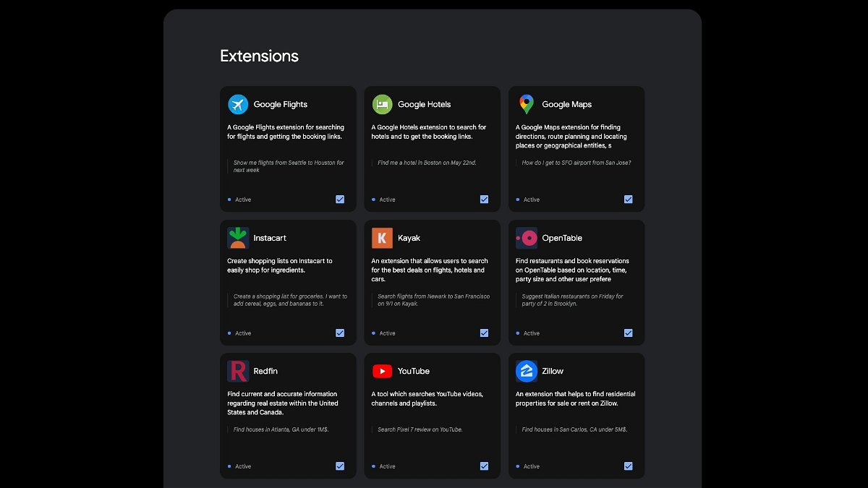Uncheck the Zillow extension checkbox

(628, 466)
